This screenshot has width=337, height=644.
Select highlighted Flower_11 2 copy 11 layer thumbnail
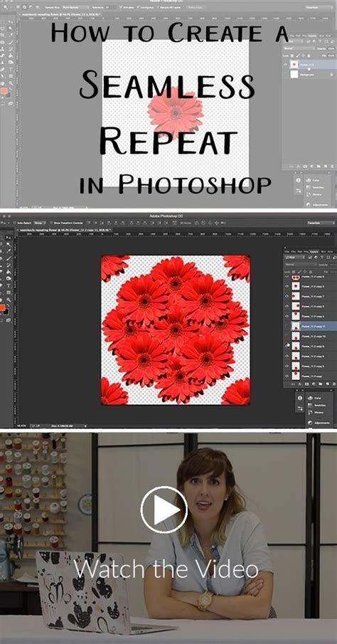point(296,326)
